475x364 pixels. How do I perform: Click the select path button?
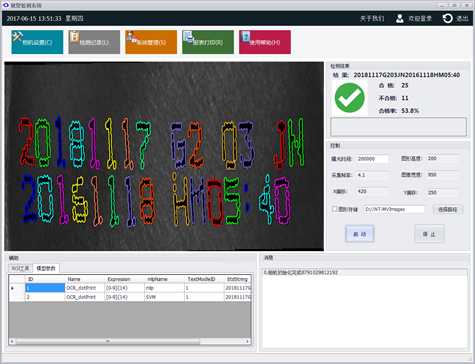coord(448,209)
